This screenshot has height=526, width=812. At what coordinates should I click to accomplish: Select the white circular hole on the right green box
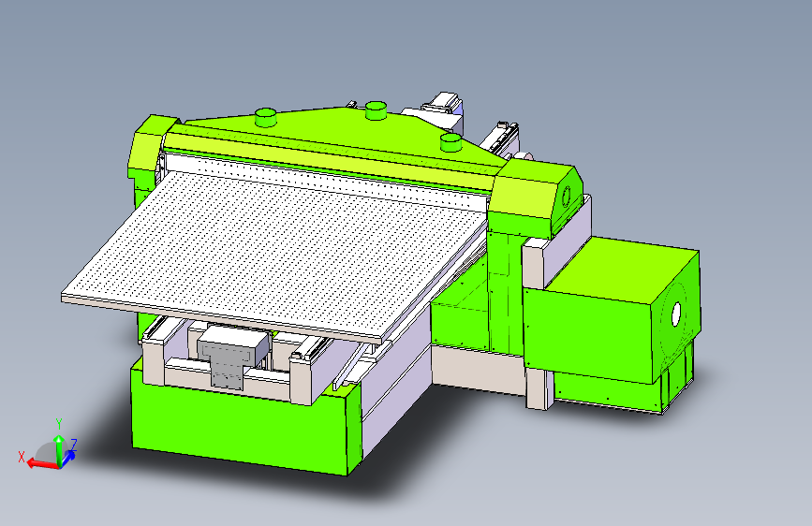click(676, 314)
